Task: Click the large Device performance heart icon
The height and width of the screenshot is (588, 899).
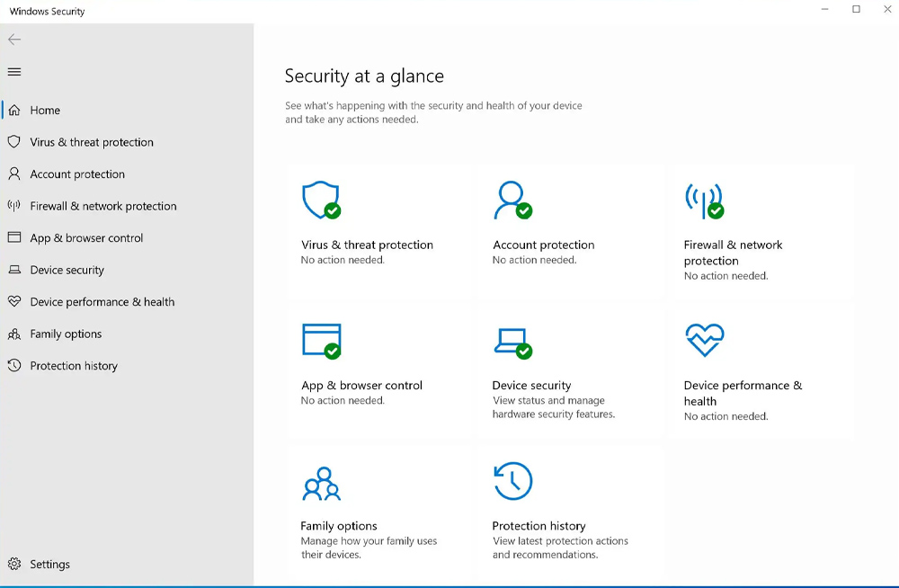Action: pos(705,340)
